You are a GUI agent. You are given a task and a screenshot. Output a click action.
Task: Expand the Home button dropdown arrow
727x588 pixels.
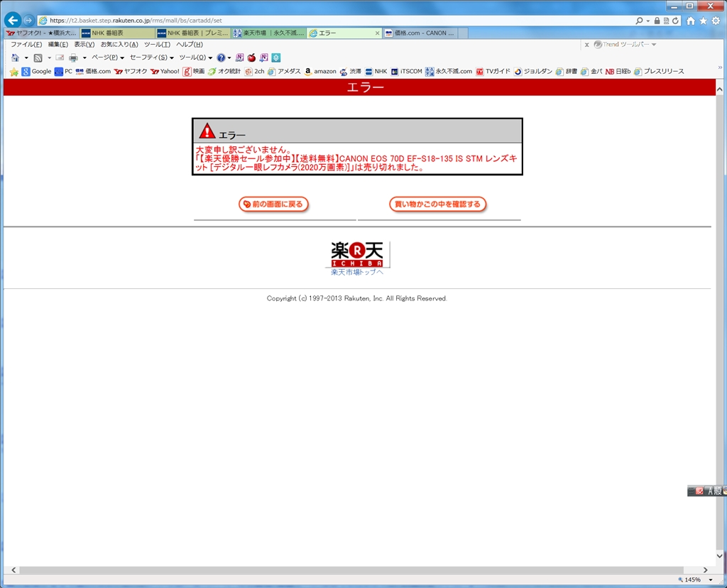26,58
